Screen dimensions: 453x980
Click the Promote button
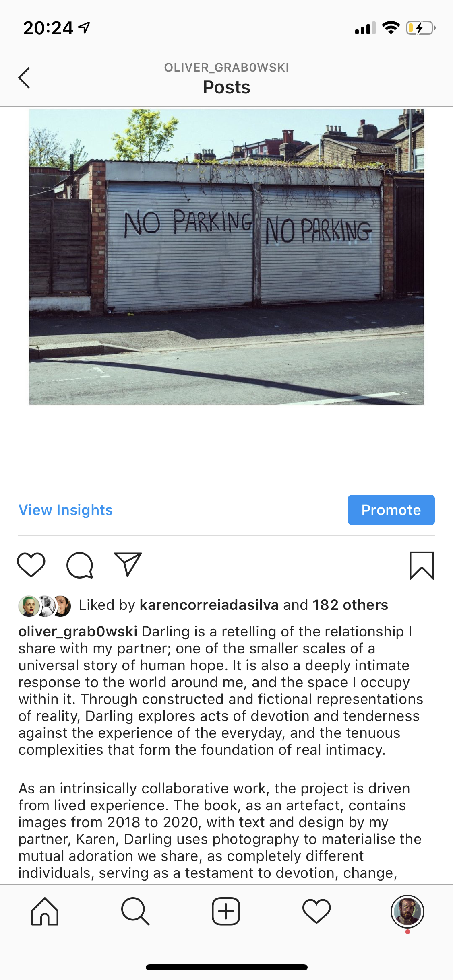pos(391,510)
